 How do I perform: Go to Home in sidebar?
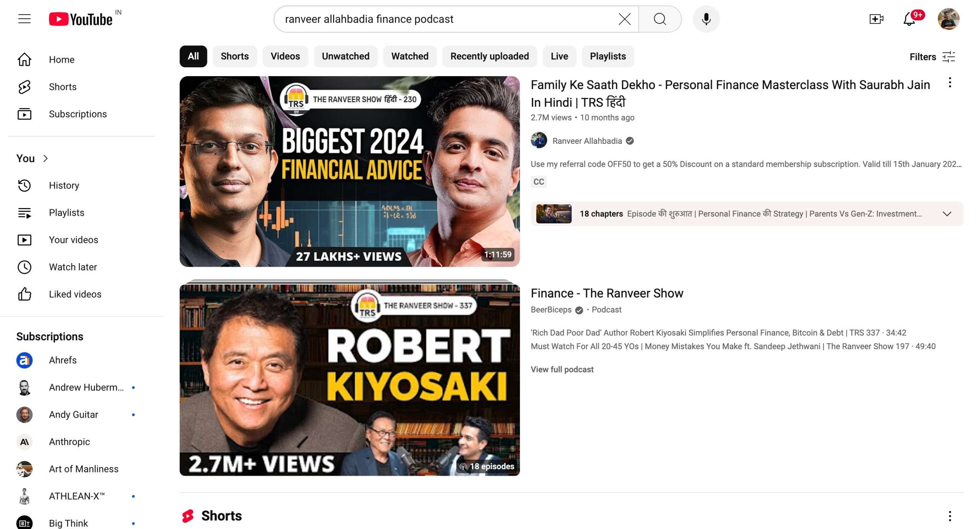[82, 59]
